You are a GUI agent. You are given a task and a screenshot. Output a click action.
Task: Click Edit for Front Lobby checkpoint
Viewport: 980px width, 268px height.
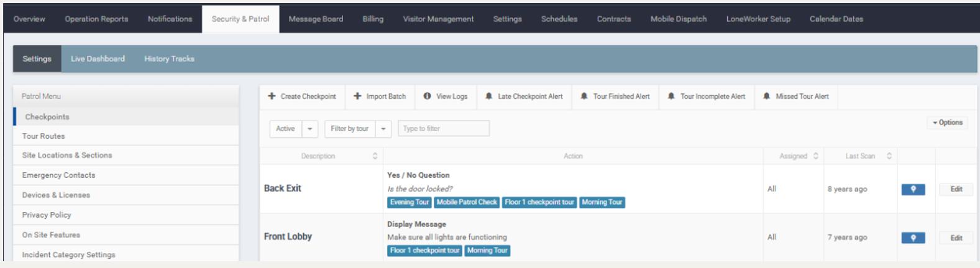(x=956, y=238)
